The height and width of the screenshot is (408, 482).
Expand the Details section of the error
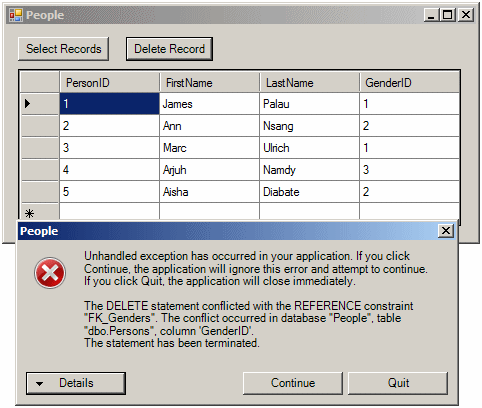tap(76, 383)
